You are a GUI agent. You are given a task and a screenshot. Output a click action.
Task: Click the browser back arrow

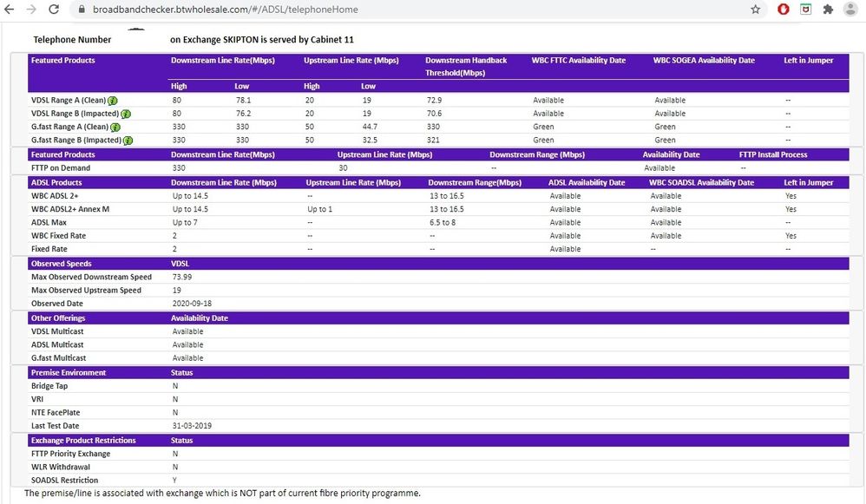(10, 10)
